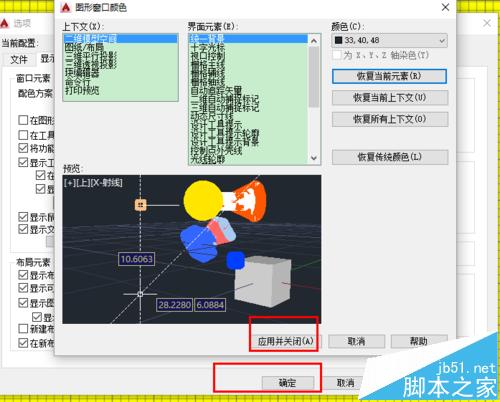Uncheck the 显示文 checkbox in 选项 window

tap(23, 229)
